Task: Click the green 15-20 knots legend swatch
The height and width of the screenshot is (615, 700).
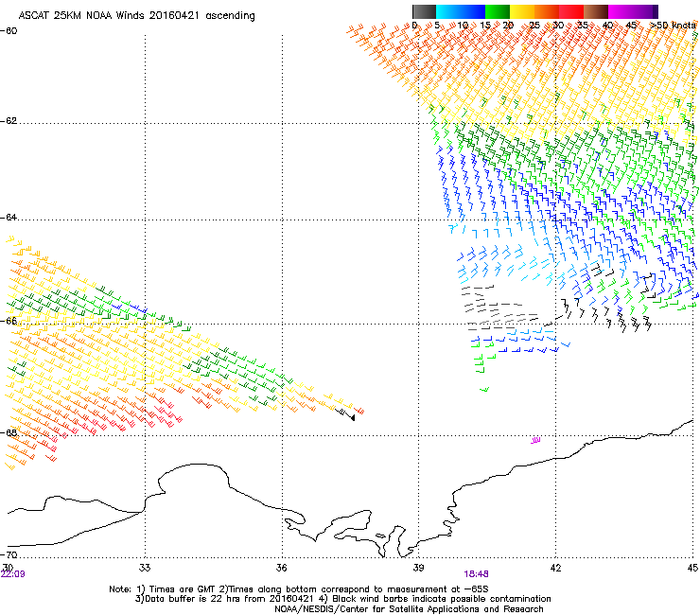Action: 498,11
